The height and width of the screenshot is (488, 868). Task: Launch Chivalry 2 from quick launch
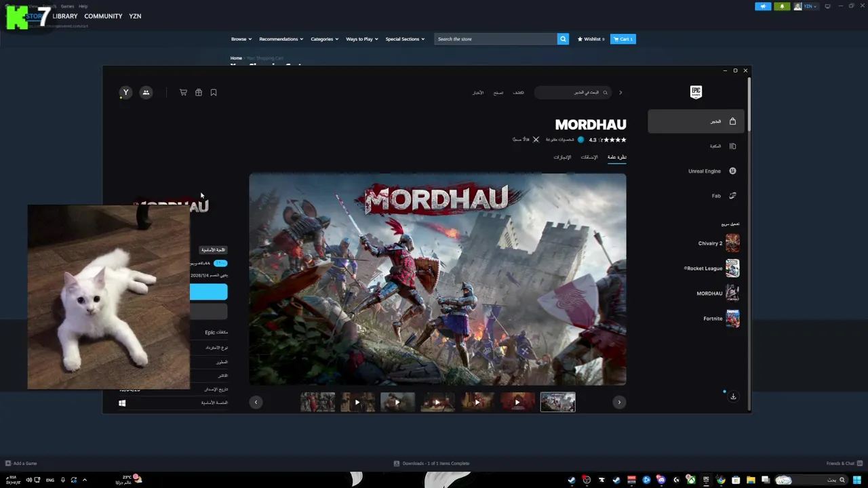point(718,243)
